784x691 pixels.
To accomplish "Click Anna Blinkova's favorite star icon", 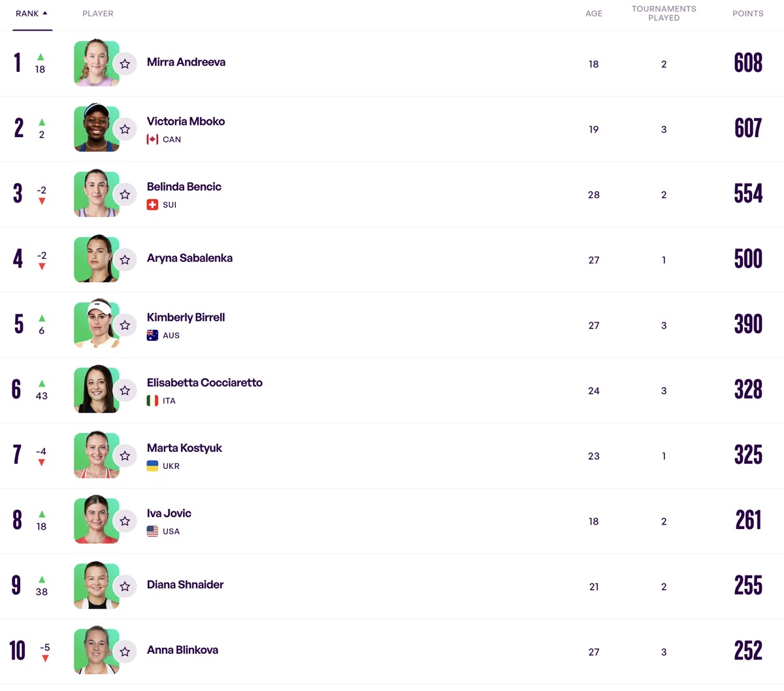I will point(125,652).
